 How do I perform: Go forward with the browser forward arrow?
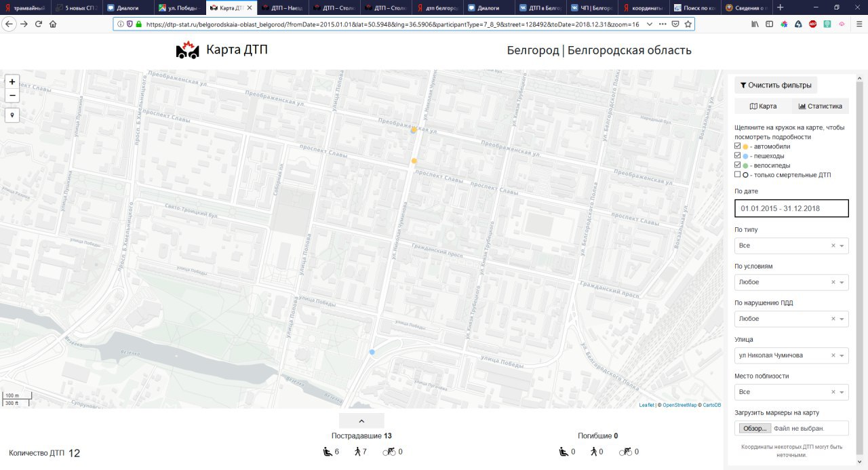[24, 24]
